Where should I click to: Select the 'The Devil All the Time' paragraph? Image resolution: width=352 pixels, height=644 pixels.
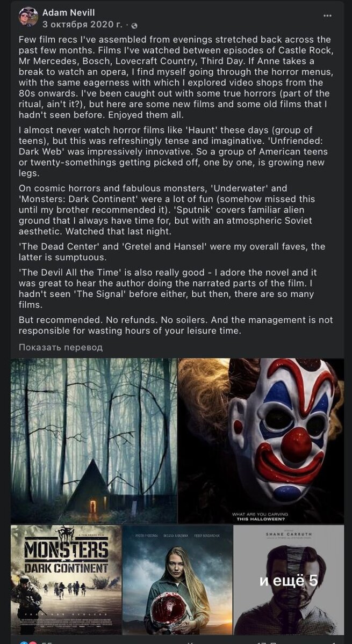pyautogui.click(x=176, y=289)
